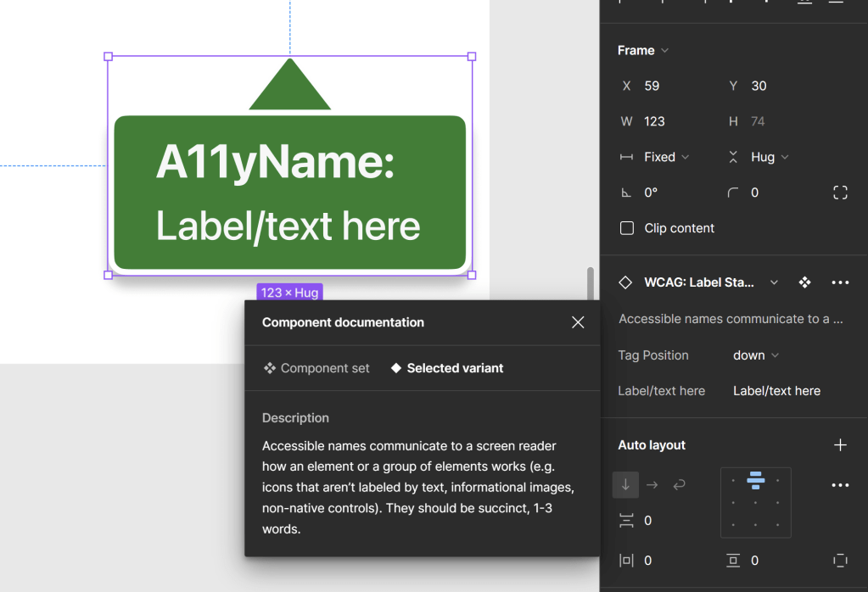Set auto layout direction to vertical
Screen dimensions: 868x592
[x=625, y=485]
